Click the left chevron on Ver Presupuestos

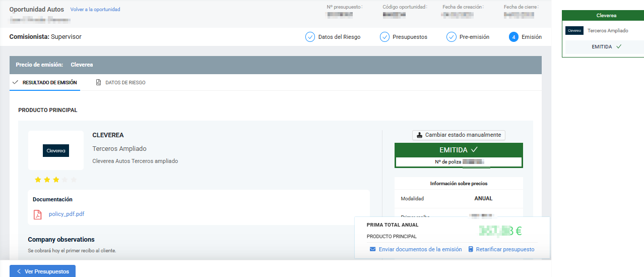(19, 271)
